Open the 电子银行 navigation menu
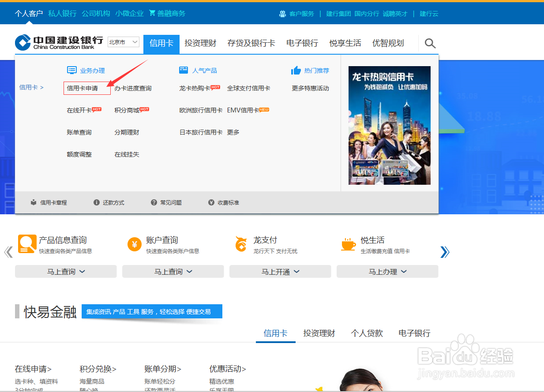 click(302, 43)
